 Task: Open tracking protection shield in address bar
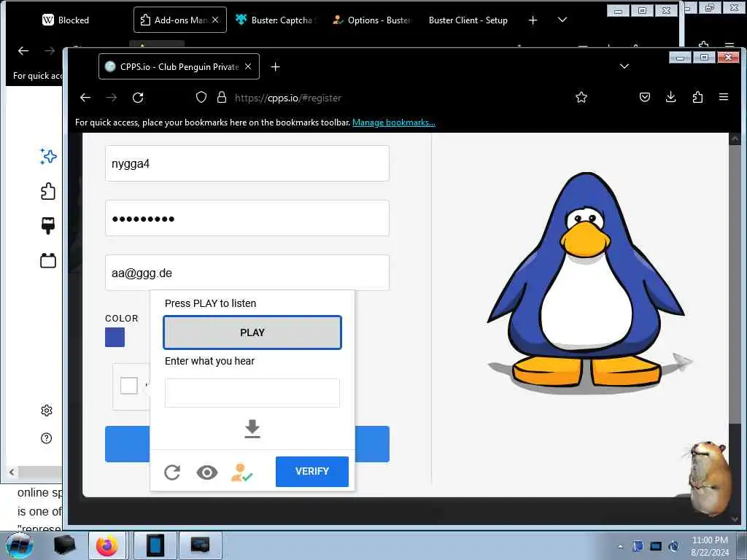click(201, 98)
